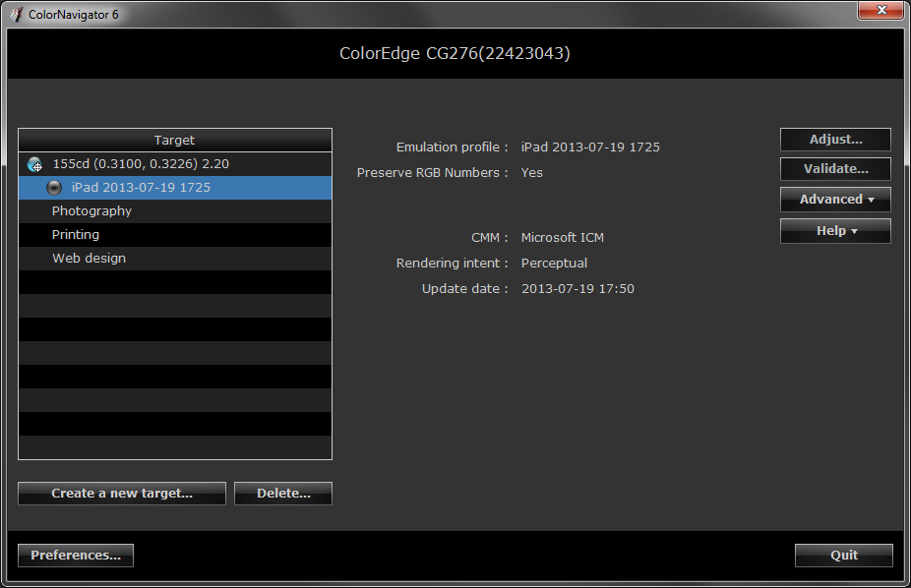Open Preferences...

[76, 556]
